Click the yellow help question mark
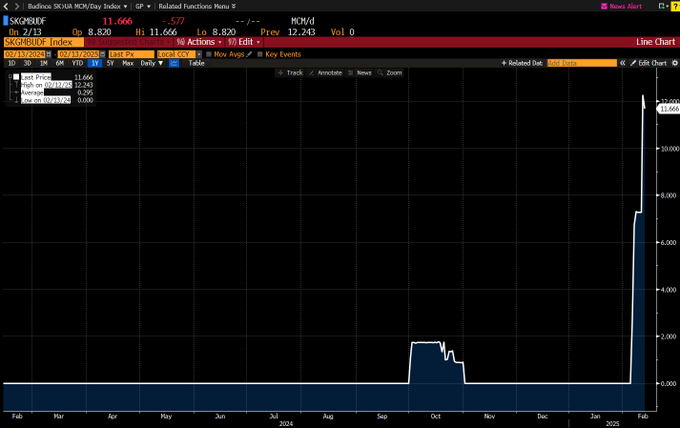Screen dimensions: 680x428 [x=675, y=6]
